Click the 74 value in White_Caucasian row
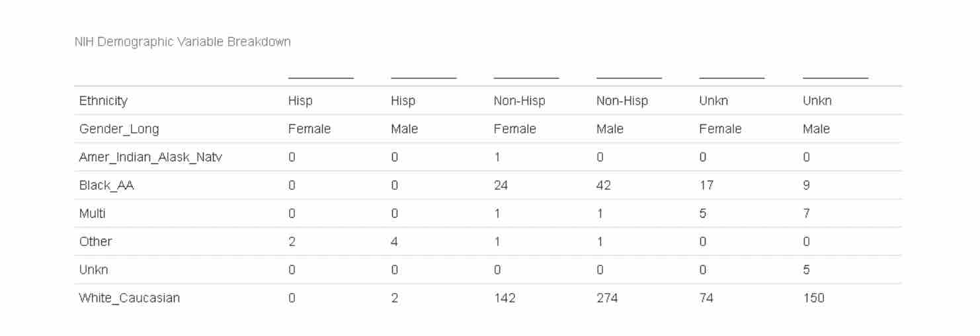Viewport: 980px width, 336px height. (707, 298)
